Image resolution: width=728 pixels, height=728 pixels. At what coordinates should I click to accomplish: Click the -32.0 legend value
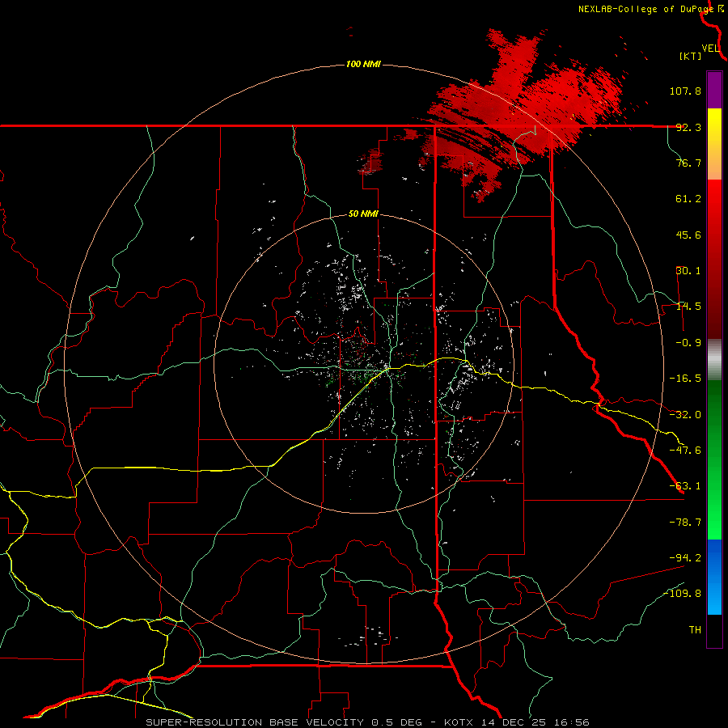(x=685, y=415)
